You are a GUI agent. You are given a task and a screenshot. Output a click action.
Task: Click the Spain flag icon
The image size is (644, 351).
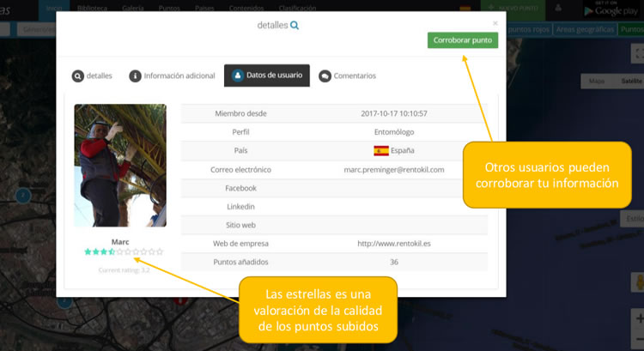[x=381, y=151]
